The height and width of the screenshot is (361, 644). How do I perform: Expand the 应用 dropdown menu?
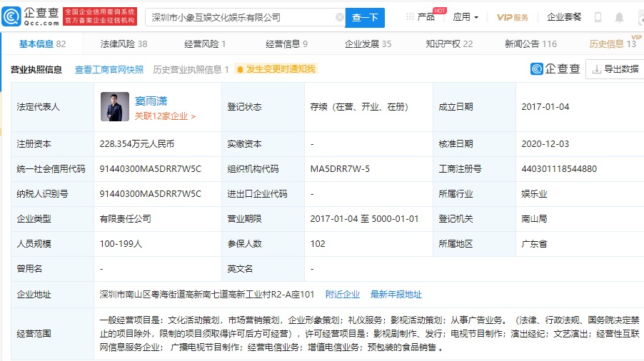click(x=466, y=17)
